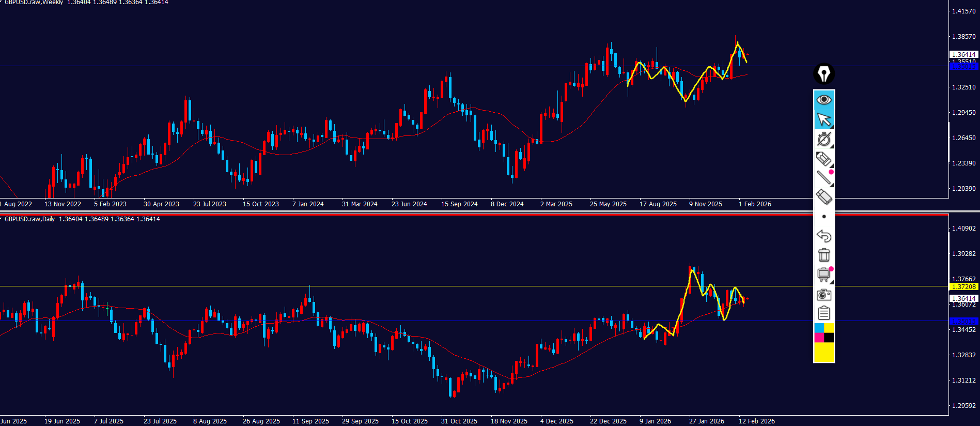Screen dimensions: 980x426
Task: Click the 1.37208 yellow price label
Action: 963,286
